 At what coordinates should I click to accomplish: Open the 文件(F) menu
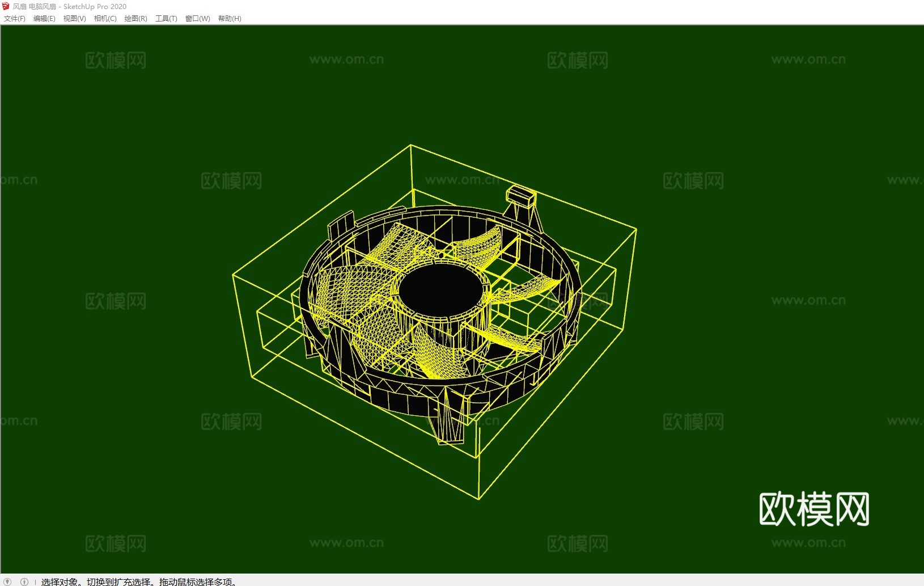[15, 18]
